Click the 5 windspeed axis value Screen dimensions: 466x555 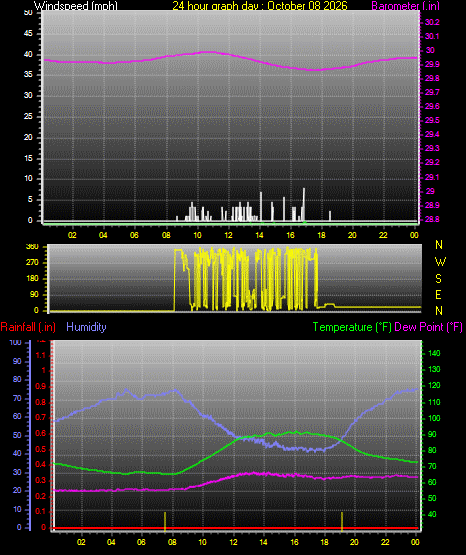[30, 200]
